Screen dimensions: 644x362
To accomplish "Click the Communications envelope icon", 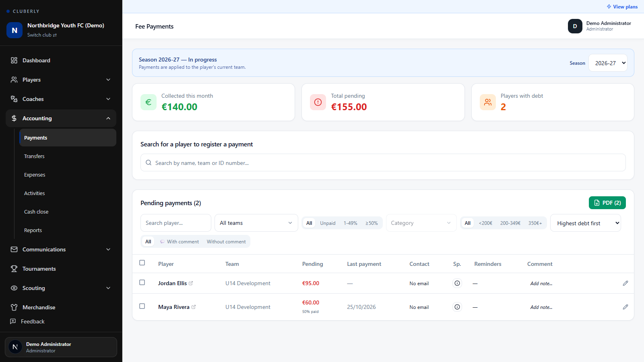I will (14, 249).
